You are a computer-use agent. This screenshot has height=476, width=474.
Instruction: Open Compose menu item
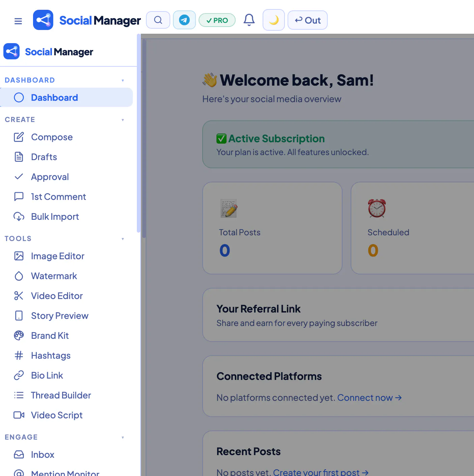66,137
